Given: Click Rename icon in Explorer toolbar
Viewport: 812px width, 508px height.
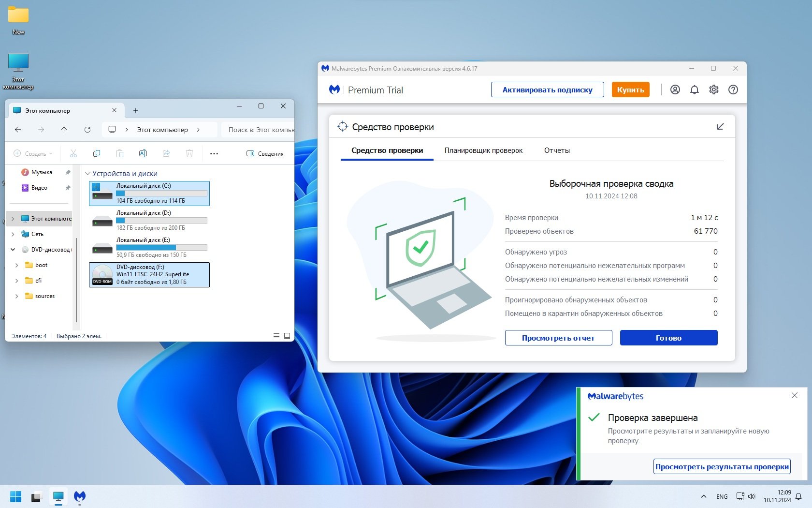Looking at the screenshot, I should pyautogui.click(x=143, y=153).
